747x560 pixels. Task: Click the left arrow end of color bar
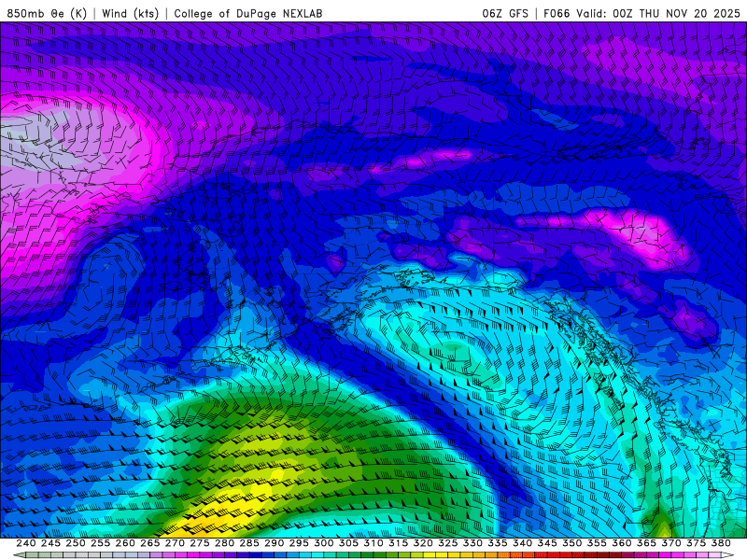[x=20, y=555]
